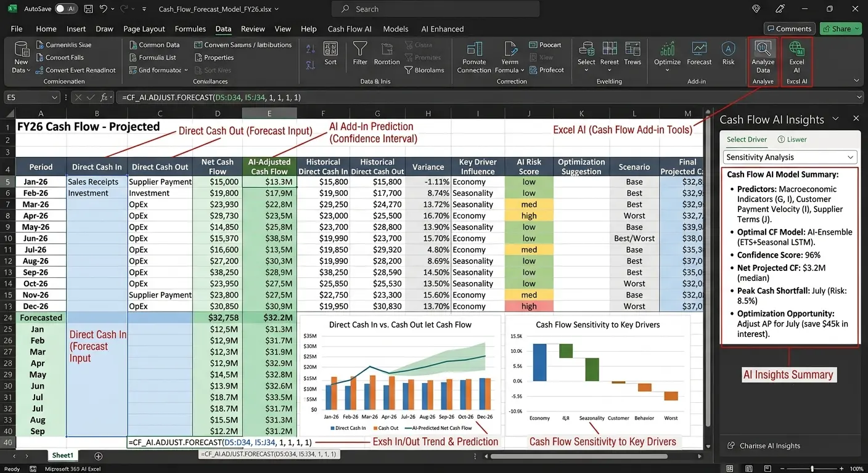
Task: Open the Sensitivity Analysis dropdown
Action: (791, 157)
